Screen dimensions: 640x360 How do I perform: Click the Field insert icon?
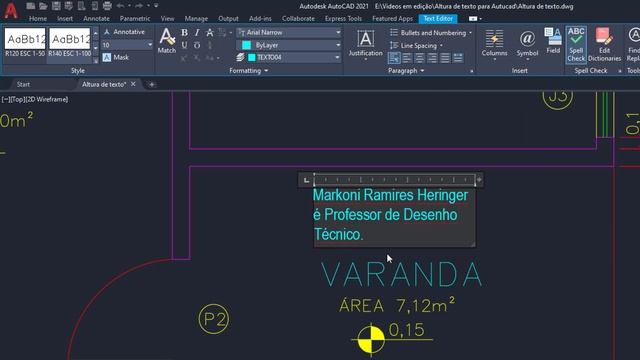[x=553, y=41]
